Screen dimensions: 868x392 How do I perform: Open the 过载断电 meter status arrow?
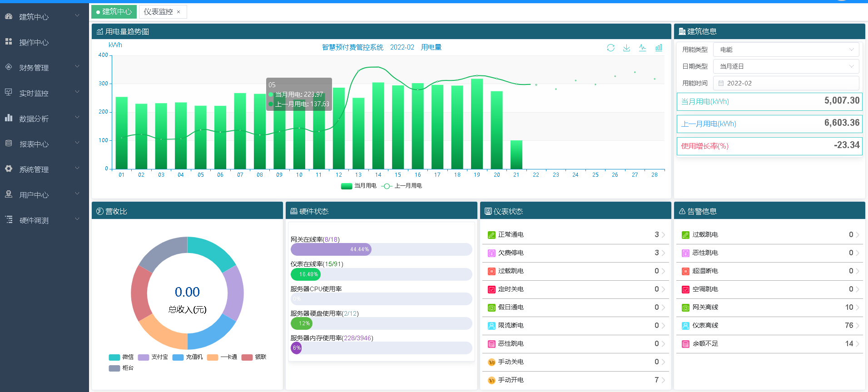663,271
